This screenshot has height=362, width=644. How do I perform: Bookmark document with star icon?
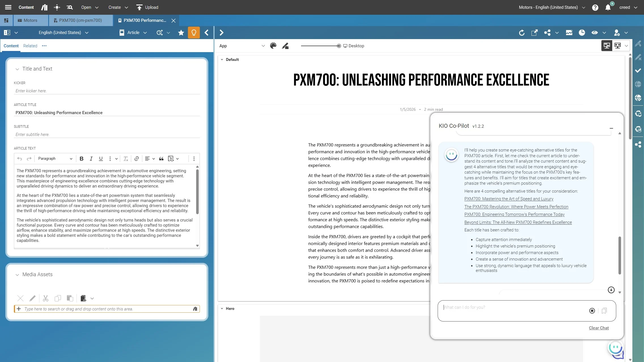(181, 33)
